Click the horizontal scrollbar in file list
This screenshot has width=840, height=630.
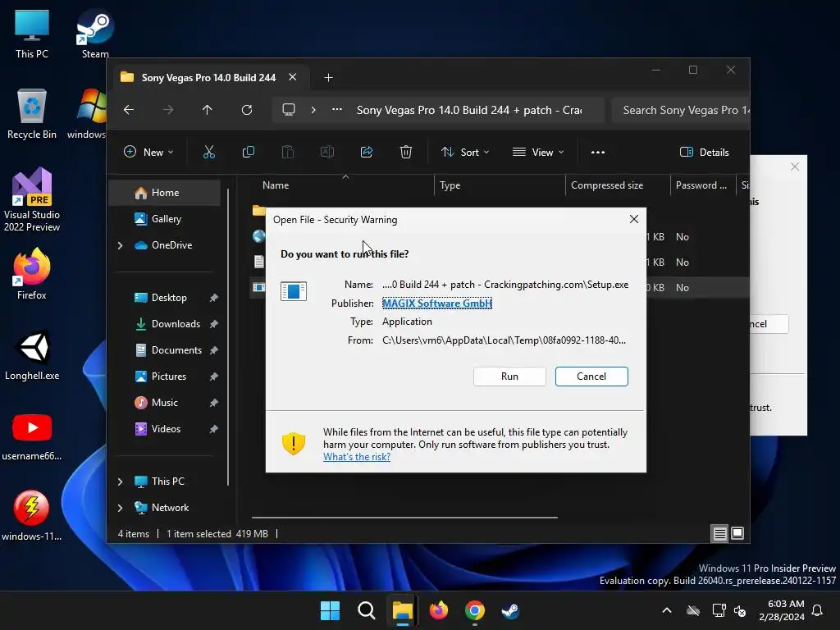tap(404, 518)
